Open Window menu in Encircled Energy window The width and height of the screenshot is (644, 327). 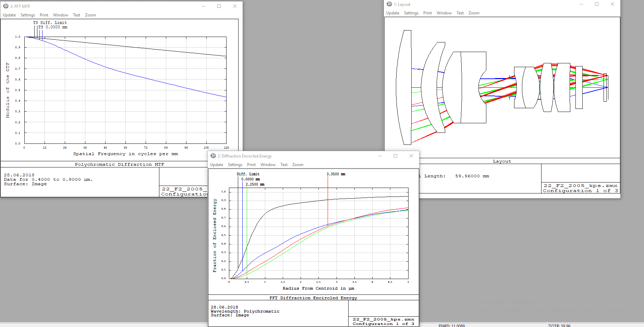click(268, 165)
